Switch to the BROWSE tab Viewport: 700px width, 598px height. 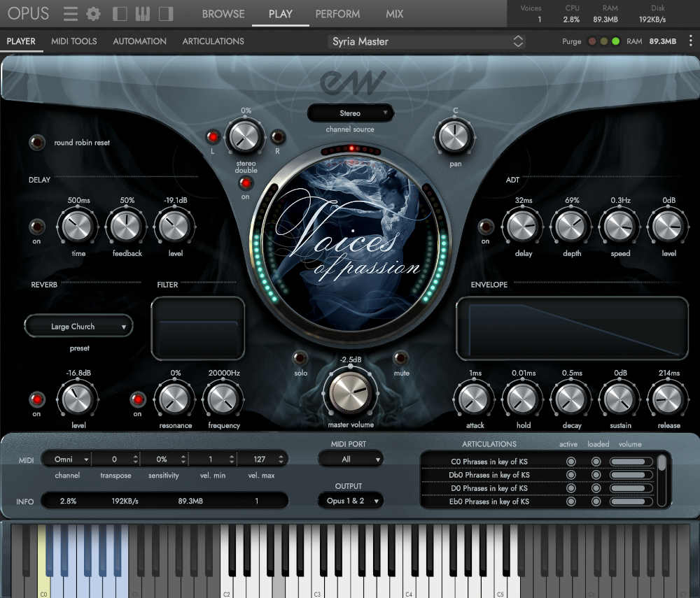[223, 13]
